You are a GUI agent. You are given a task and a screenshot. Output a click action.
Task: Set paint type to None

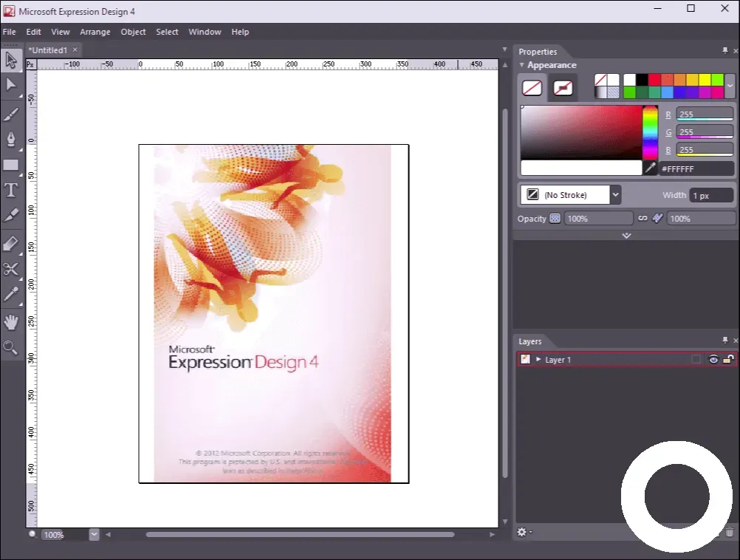click(x=600, y=80)
